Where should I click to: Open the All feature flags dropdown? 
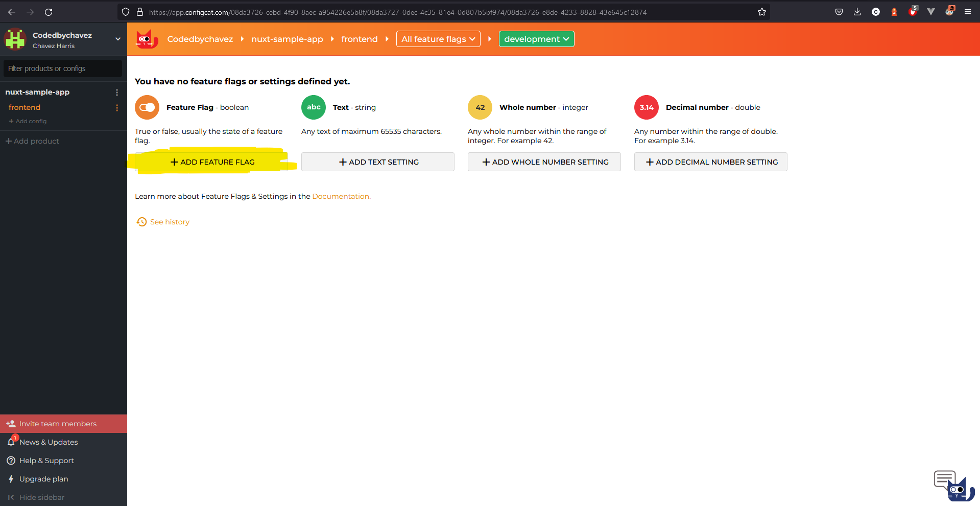tap(438, 39)
